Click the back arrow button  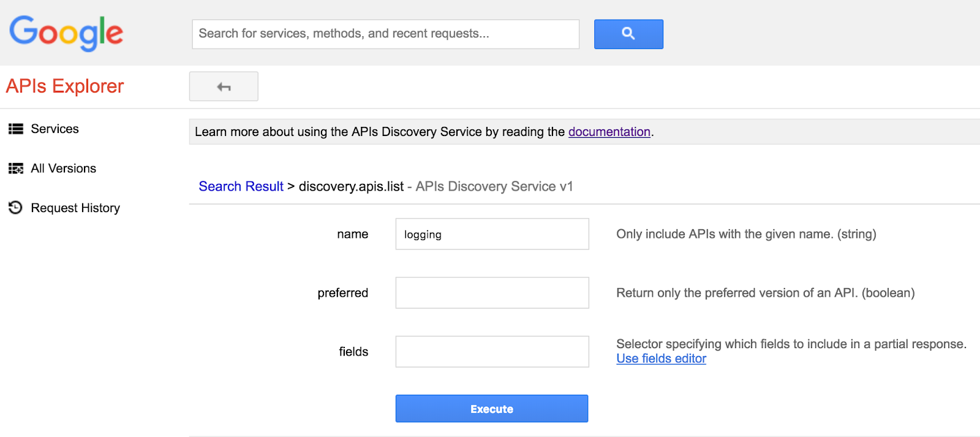[x=224, y=86]
